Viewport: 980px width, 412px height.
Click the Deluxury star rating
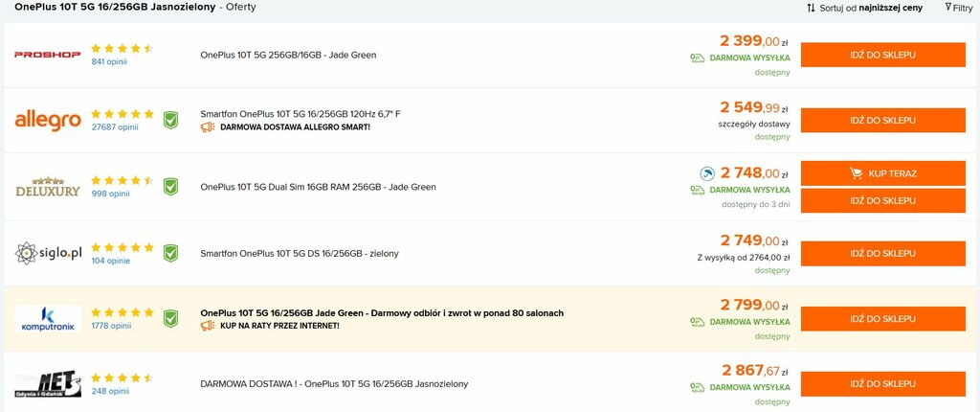pos(122,180)
